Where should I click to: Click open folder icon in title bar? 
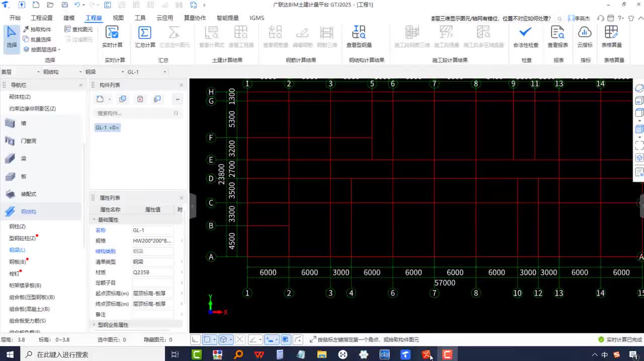point(50,5)
